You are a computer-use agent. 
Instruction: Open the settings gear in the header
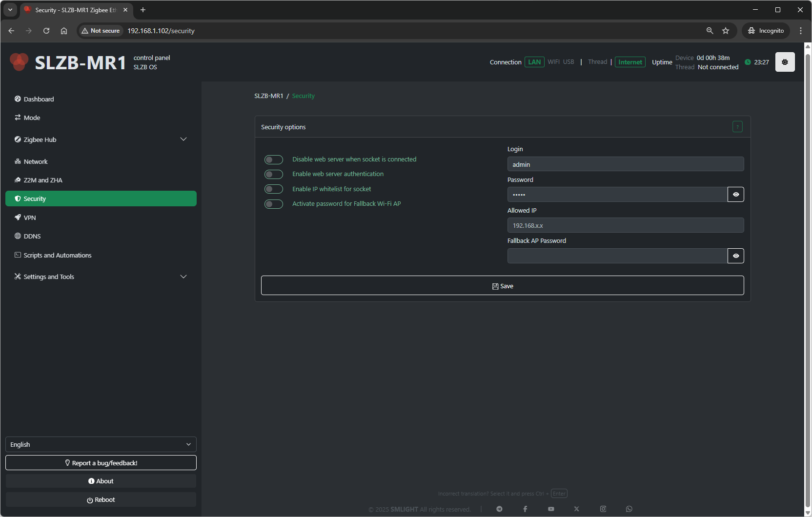785,62
